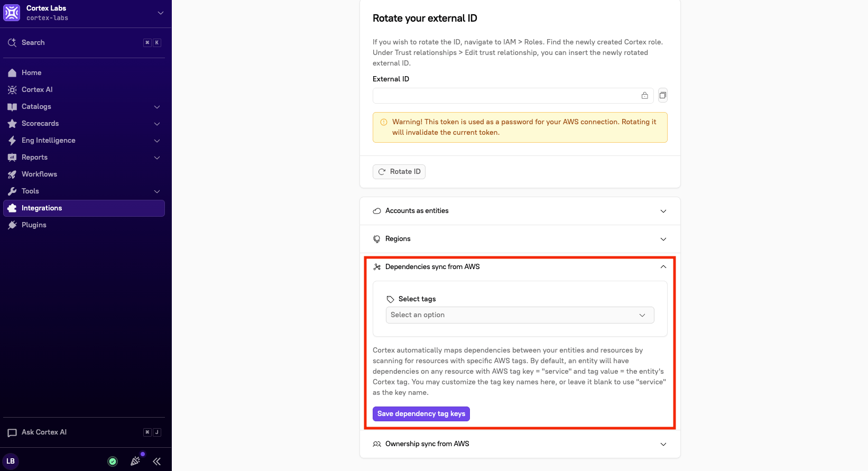868x471 pixels.
Task: Open Ask Cortex AI chat
Action: (x=84, y=432)
